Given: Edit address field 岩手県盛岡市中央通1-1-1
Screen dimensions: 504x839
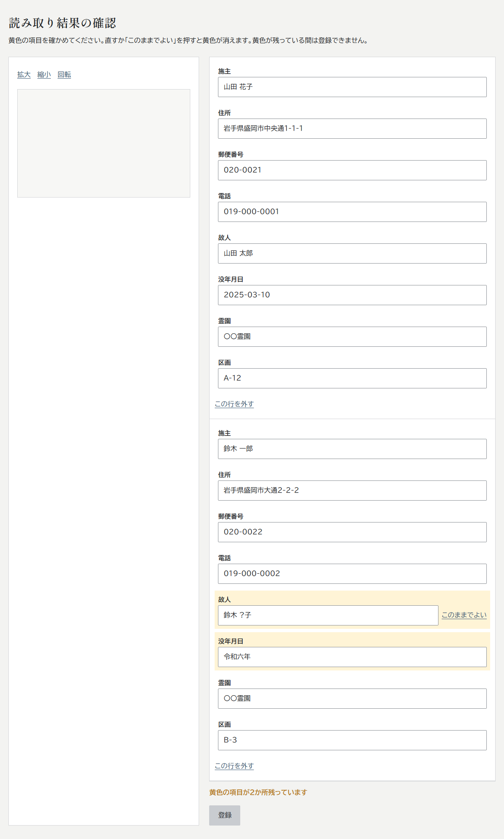Looking at the screenshot, I should 352,129.
